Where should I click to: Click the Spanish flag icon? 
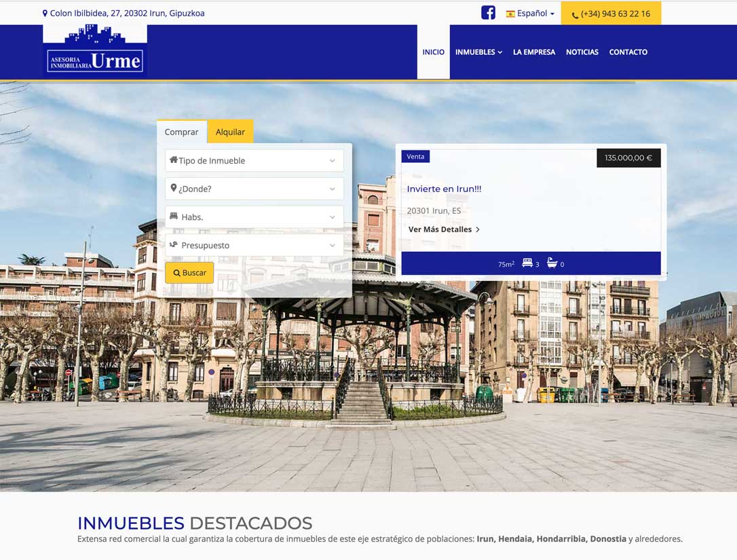pyautogui.click(x=510, y=13)
